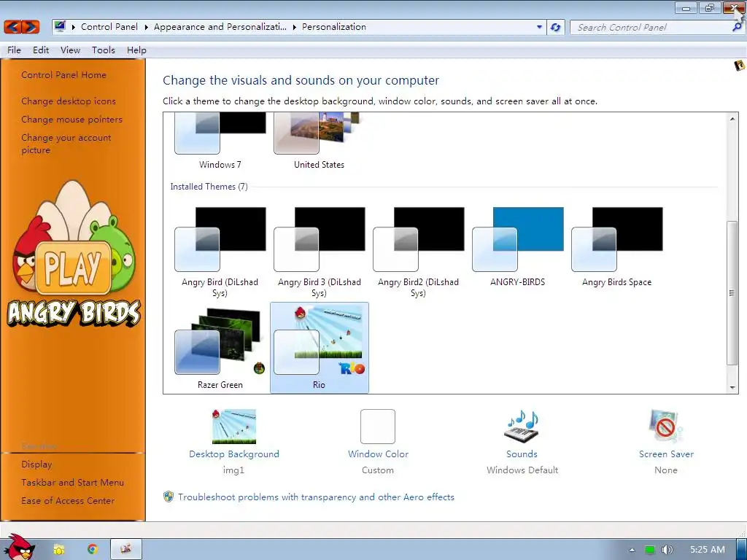
Task: Click Control Panel in the breadcrumb
Action: tap(109, 27)
